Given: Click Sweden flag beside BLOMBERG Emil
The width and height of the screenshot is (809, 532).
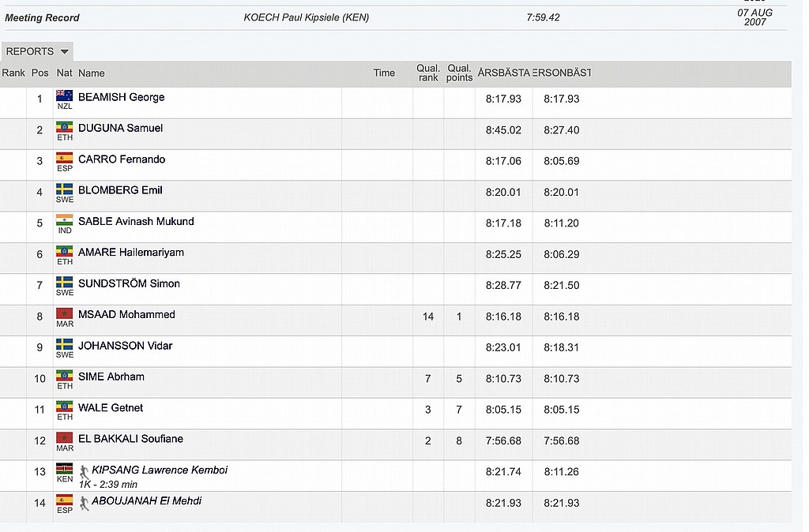Looking at the screenshot, I should point(65,189).
